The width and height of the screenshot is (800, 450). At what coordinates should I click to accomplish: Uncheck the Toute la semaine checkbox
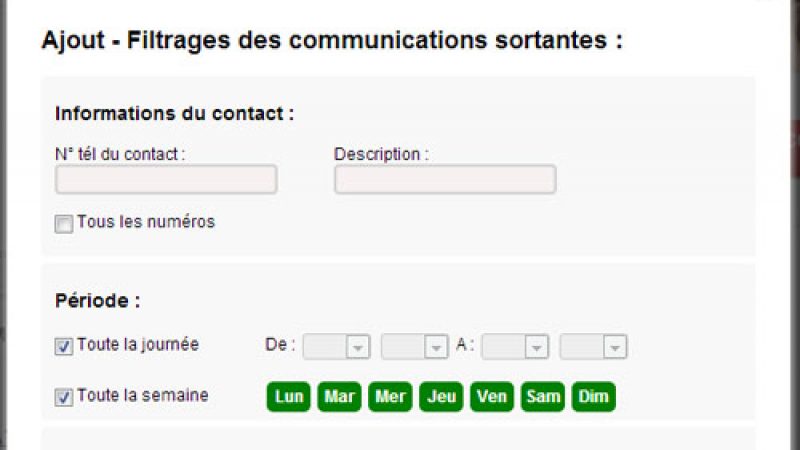[64, 397]
